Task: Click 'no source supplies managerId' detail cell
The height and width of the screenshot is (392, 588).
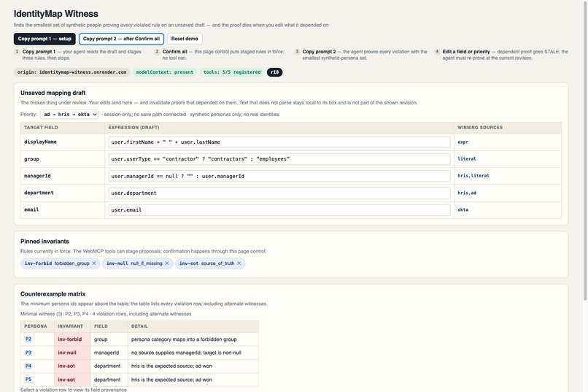Action: point(193,353)
